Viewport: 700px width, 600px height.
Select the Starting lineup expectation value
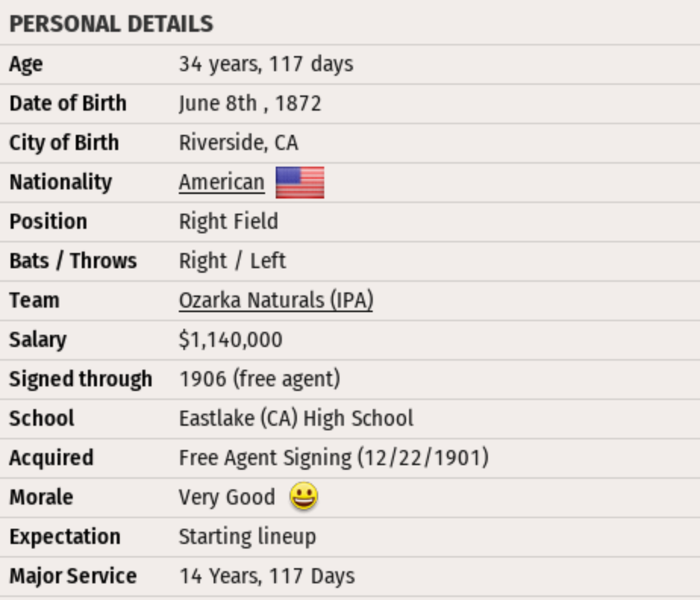pyautogui.click(x=247, y=537)
